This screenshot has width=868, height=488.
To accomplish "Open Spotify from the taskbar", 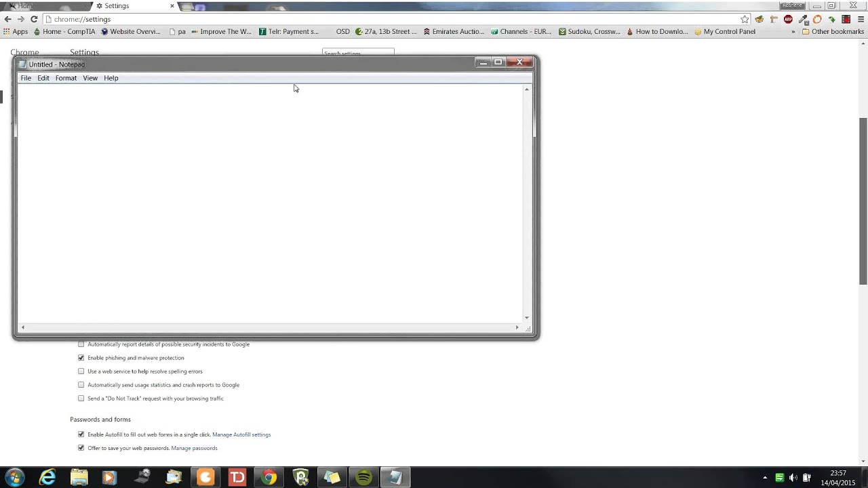I will [364, 478].
